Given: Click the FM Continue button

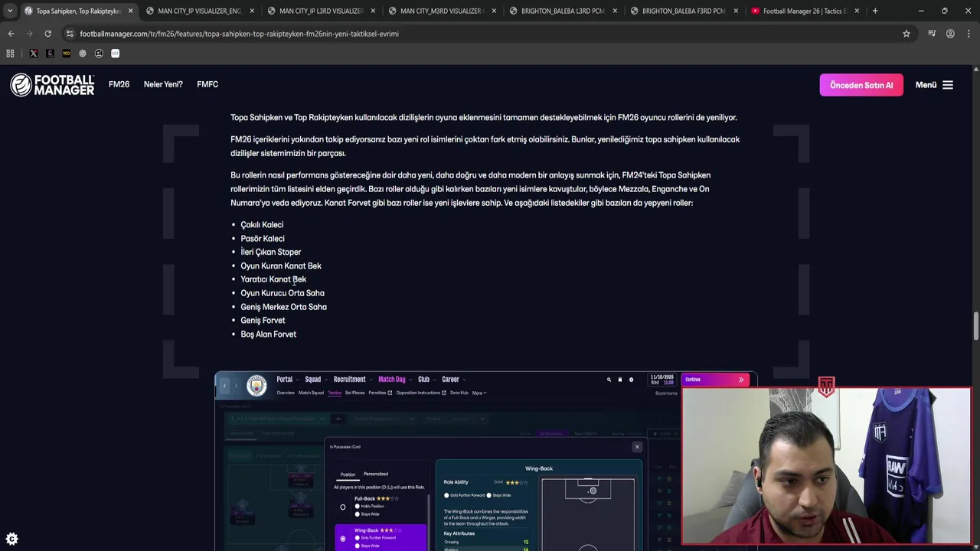Looking at the screenshot, I should 715,380.
